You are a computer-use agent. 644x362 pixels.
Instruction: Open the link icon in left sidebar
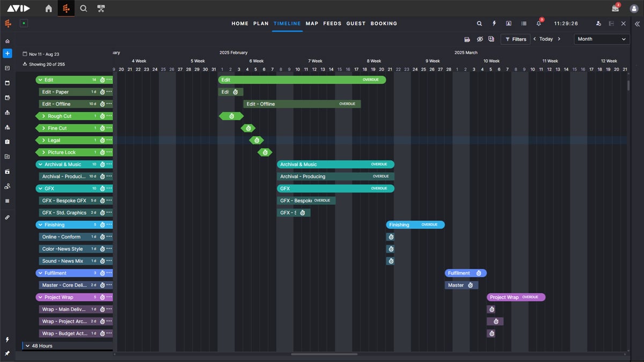coord(7,217)
